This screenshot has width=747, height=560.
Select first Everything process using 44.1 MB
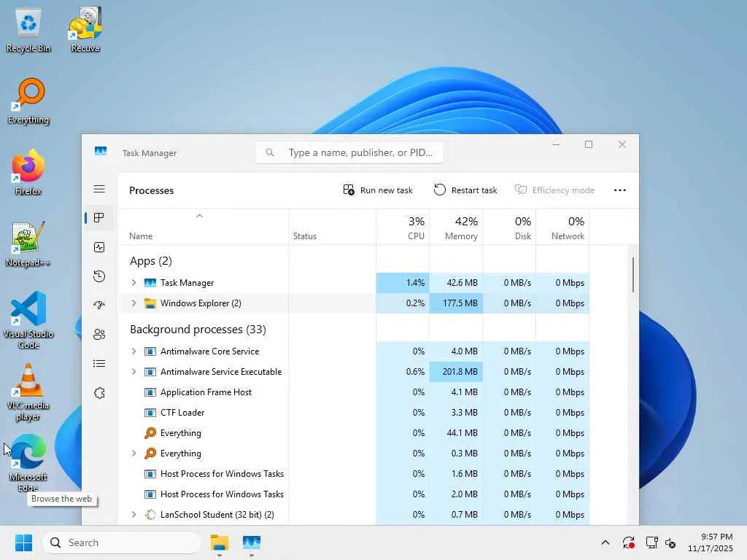354,433
